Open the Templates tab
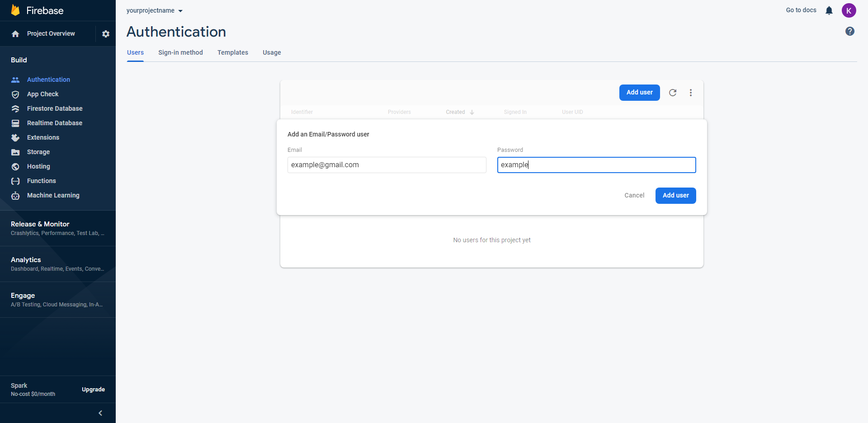The width and height of the screenshot is (868, 423). [x=232, y=52]
